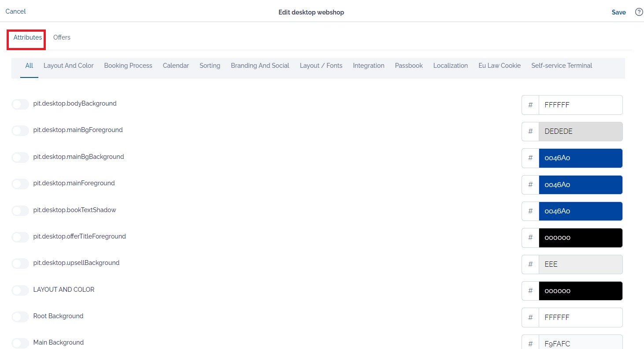
Task: Select the Integration tab
Action: pos(369,66)
